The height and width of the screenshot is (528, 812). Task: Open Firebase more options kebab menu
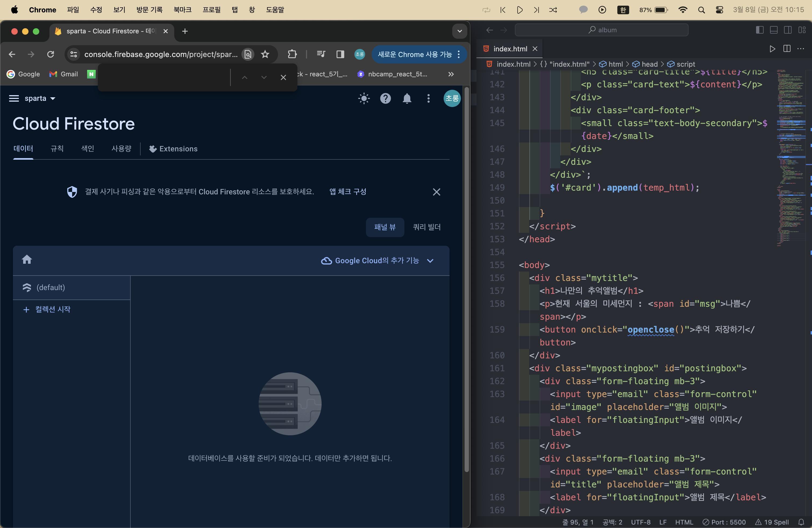point(429,99)
